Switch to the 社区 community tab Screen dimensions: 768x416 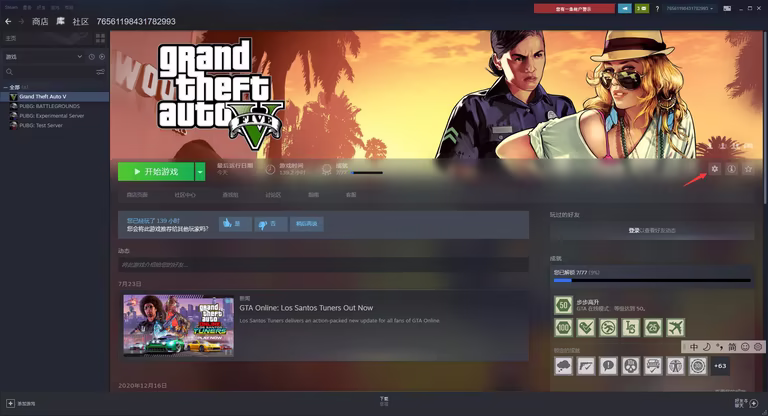[x=80, y=21]
